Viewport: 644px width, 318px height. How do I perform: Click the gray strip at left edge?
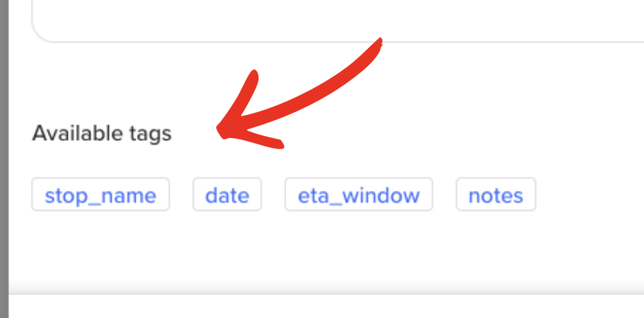(4, 159)
